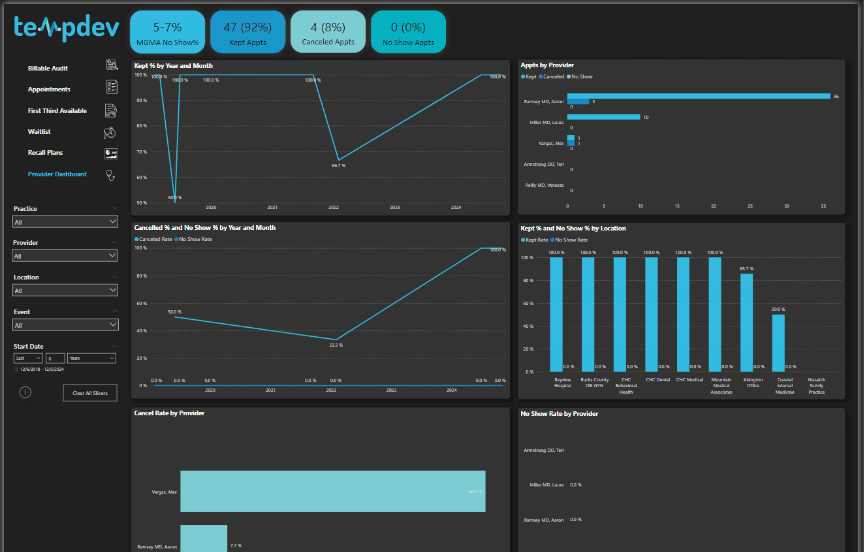The image size is (864, 552).
Task: Select the Provider Dashboard stethoscope icon
Action: click(111, 174)
